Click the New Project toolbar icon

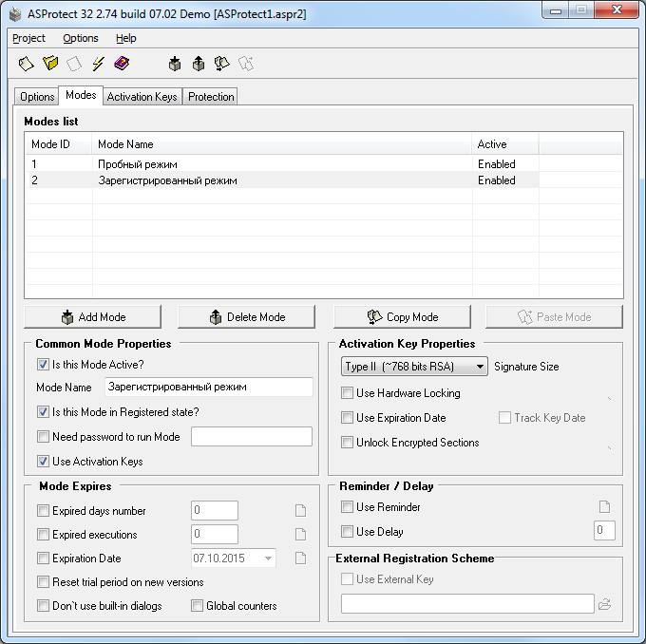[x=27, y=64]
